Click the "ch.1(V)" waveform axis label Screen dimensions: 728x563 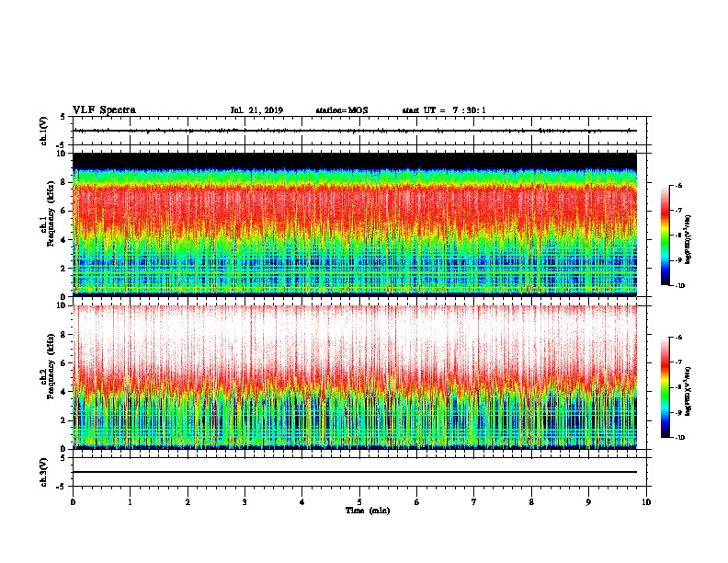(43, 131)
